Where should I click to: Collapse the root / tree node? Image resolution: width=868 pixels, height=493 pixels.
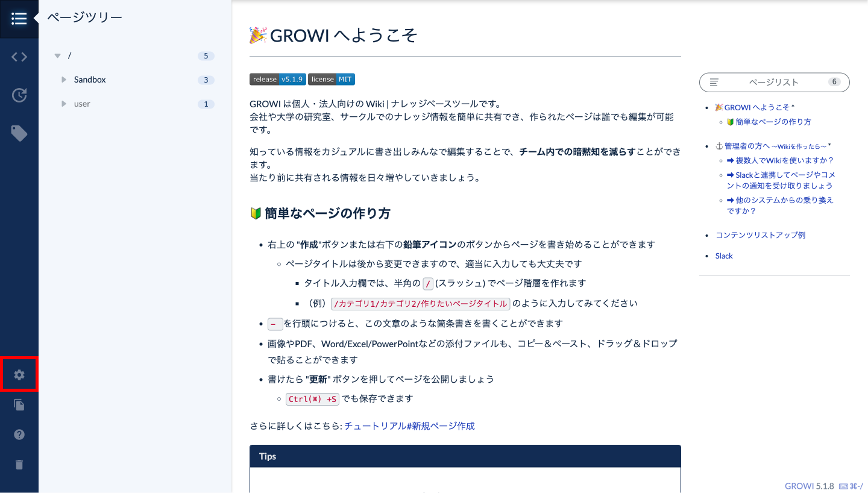[58, 56]
